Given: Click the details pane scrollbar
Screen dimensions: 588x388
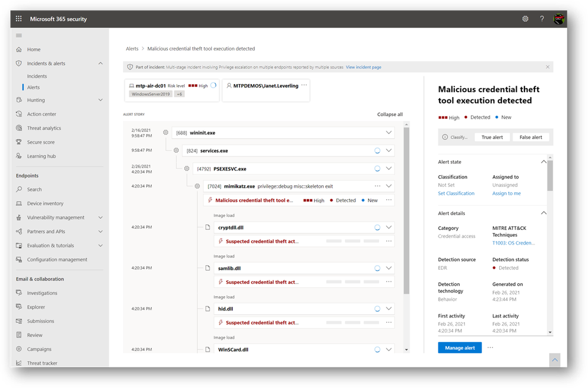Looking at the screenshot, I should point(550,176).
